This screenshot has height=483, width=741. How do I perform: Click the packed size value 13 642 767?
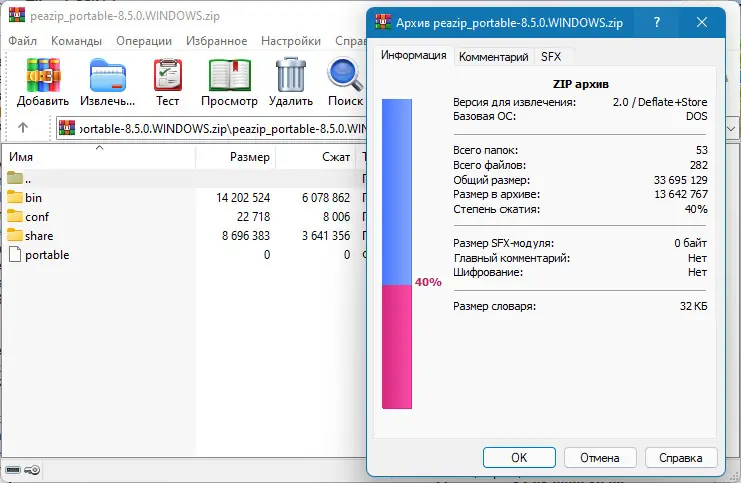[681, 194]
